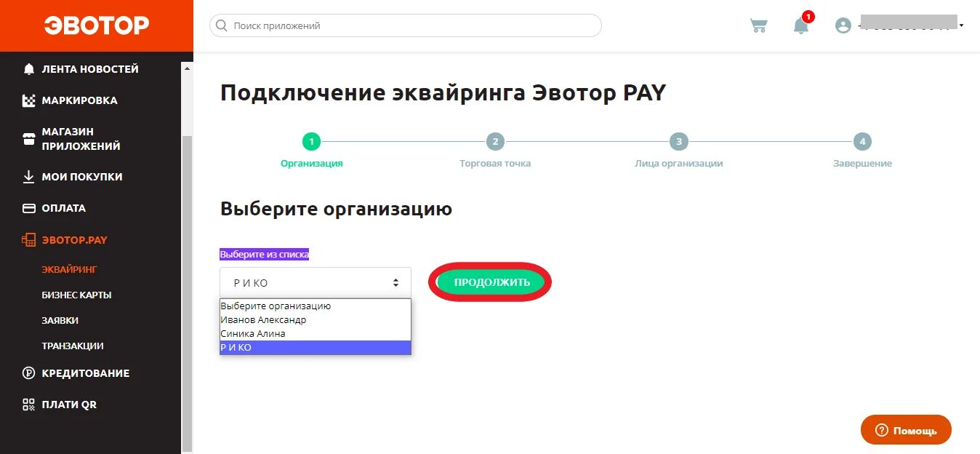Click the ruble icon beside Кредитование
The image size is (980, 454).
click(x=29, y=373)
